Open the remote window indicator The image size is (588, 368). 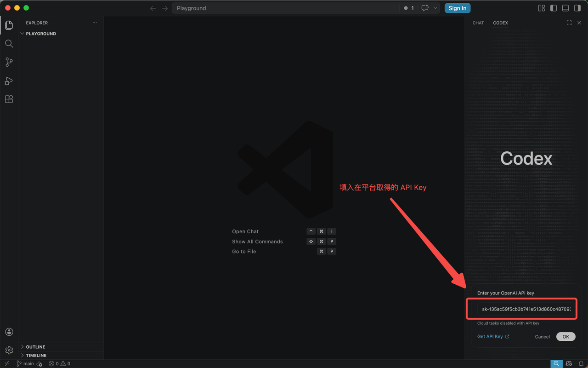6,363
